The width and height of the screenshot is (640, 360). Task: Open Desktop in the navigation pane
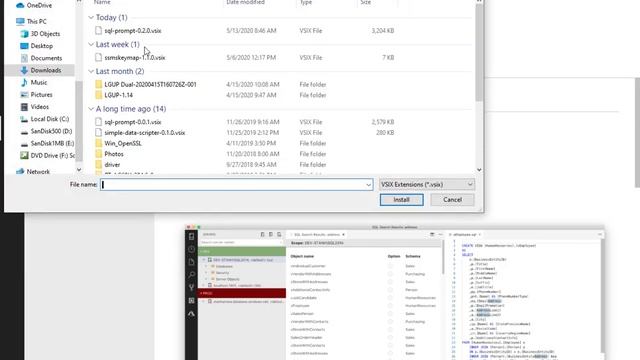pyautogui.click(x=42, y=46)
